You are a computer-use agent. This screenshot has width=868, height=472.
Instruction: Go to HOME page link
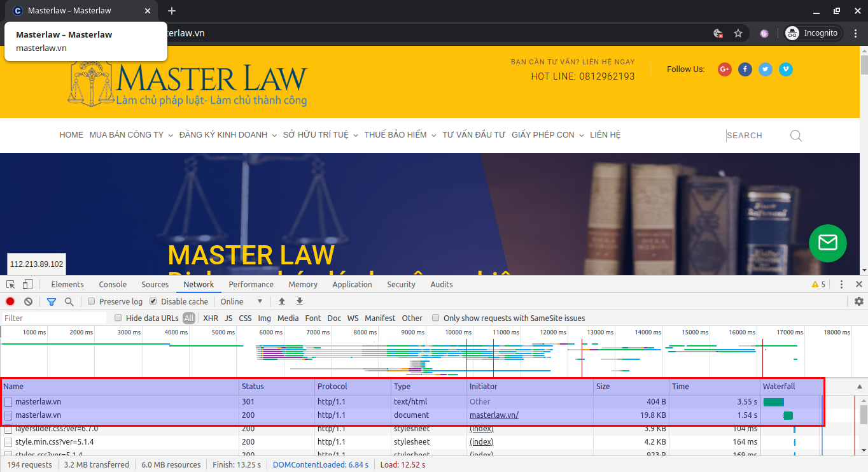pos(71,135)
